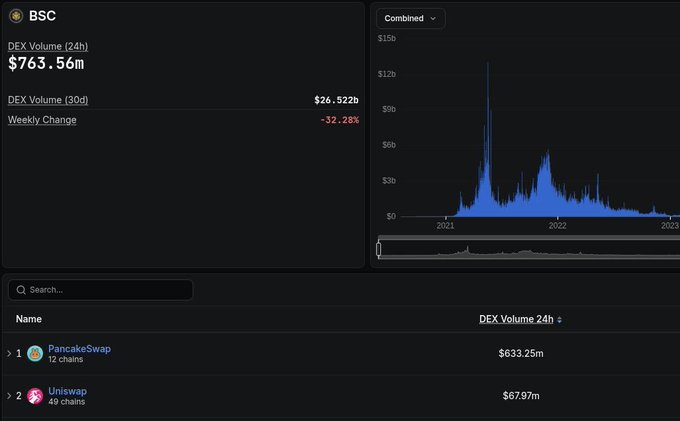Click the $12b y-axis label
The height and width of the screenshot is (421, 680).
pyautogui.click(x=386, y=74)
